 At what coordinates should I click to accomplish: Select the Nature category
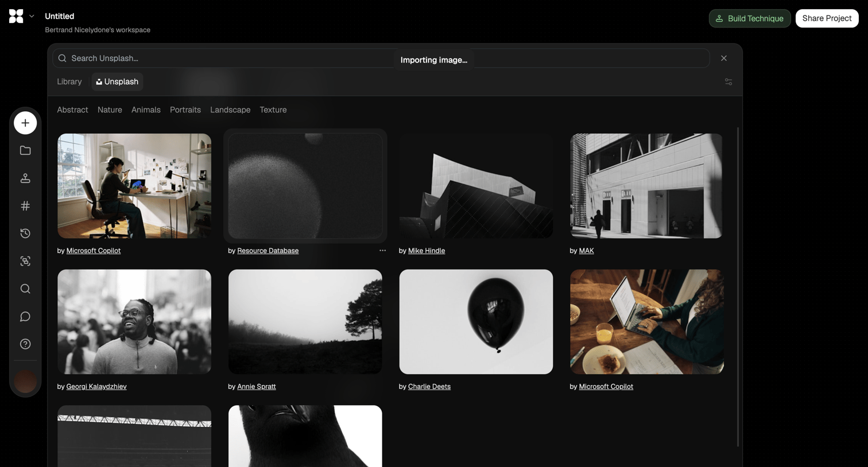pos(110,110)
